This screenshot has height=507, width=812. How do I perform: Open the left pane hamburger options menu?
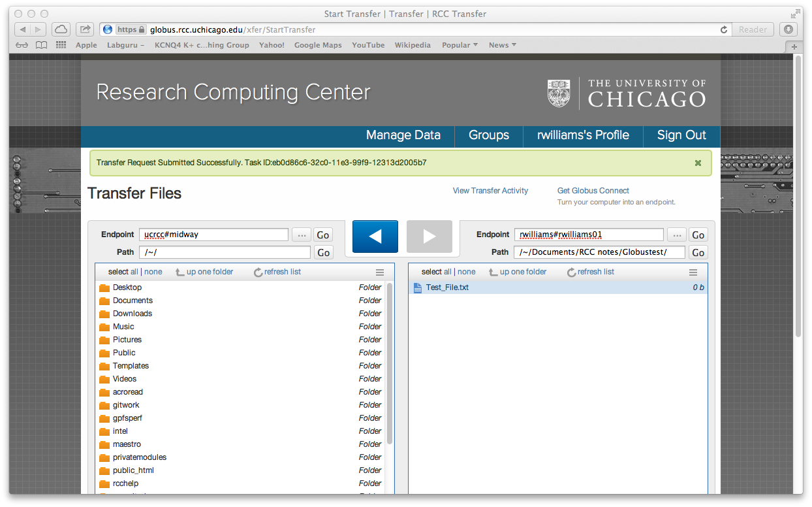(380, 272)
